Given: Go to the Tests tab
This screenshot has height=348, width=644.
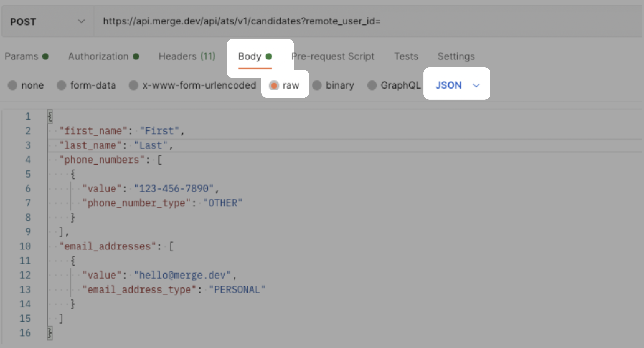Looking at the screenshot, I should (406, 56).
